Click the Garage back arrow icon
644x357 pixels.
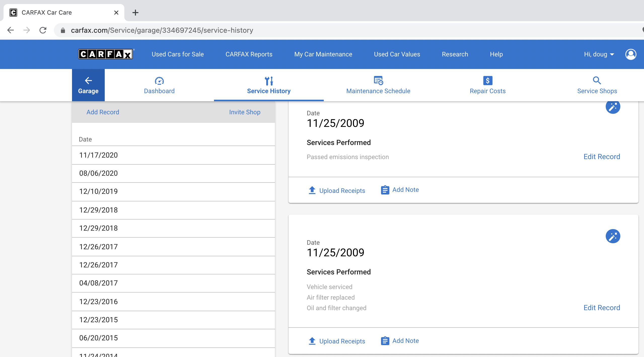pos(88,81)
